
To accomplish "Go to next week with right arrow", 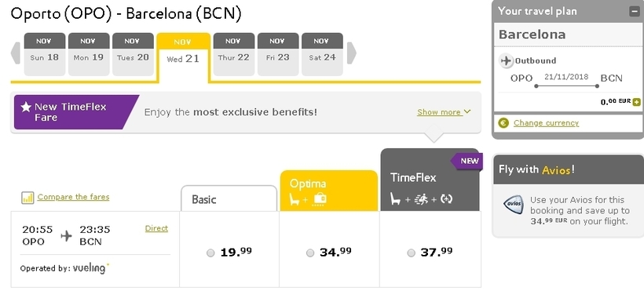I will (x=352, y=53).
